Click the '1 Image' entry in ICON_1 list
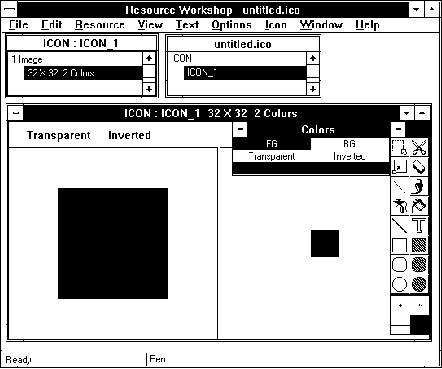Viewport: 442px width, 369px height. (x=27, y=59)
